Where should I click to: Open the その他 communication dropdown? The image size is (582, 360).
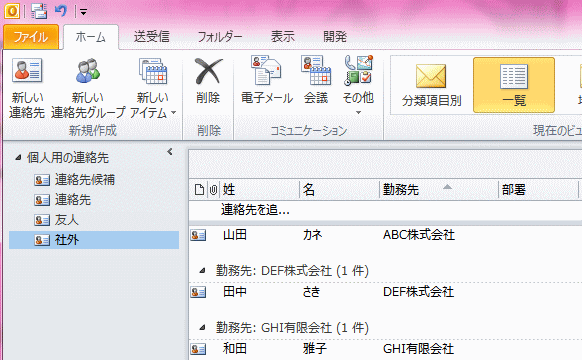(x=358, y=85)
